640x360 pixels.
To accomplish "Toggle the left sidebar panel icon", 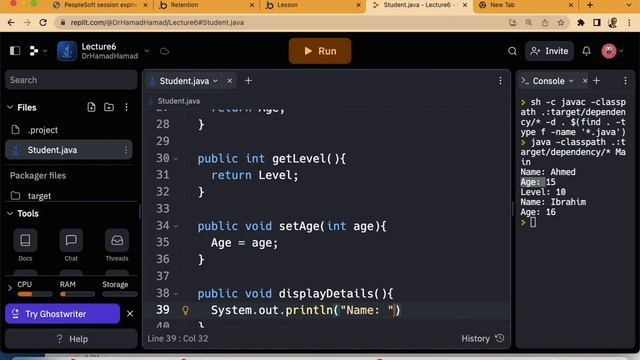I will click(x=15, y=51).
